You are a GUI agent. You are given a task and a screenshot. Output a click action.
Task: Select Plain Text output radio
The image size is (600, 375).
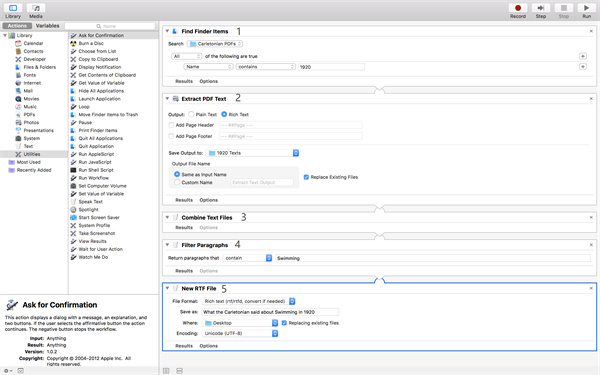pos(191,114)
